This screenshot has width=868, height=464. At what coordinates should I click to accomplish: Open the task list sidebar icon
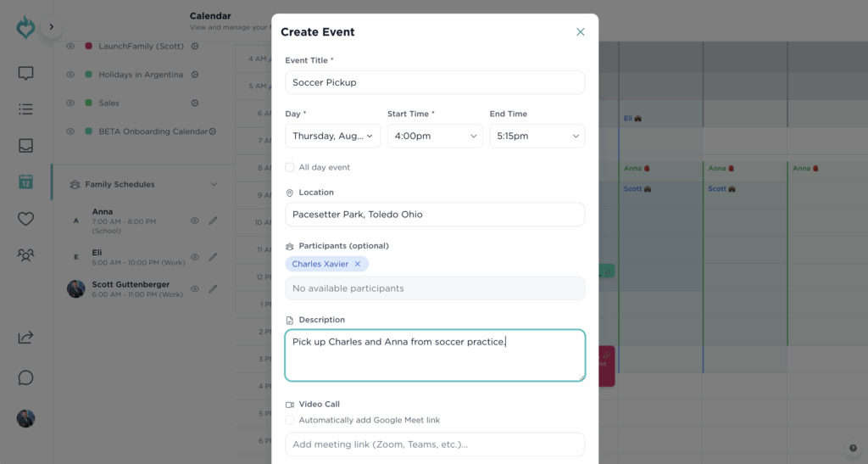[x=25, y=109]
